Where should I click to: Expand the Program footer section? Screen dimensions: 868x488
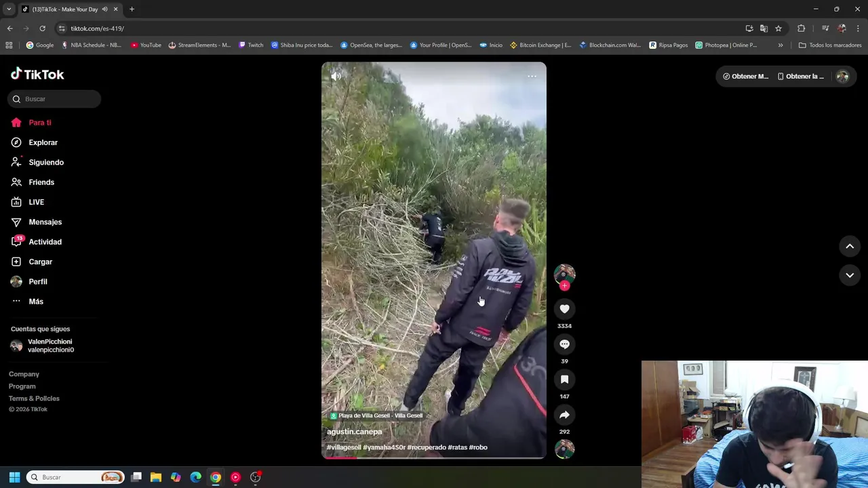[x=22, y=386]
